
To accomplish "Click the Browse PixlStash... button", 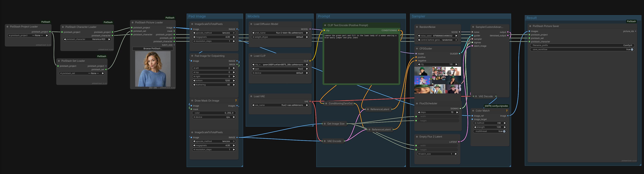I will pyautogui.click(x=153, y=48).
